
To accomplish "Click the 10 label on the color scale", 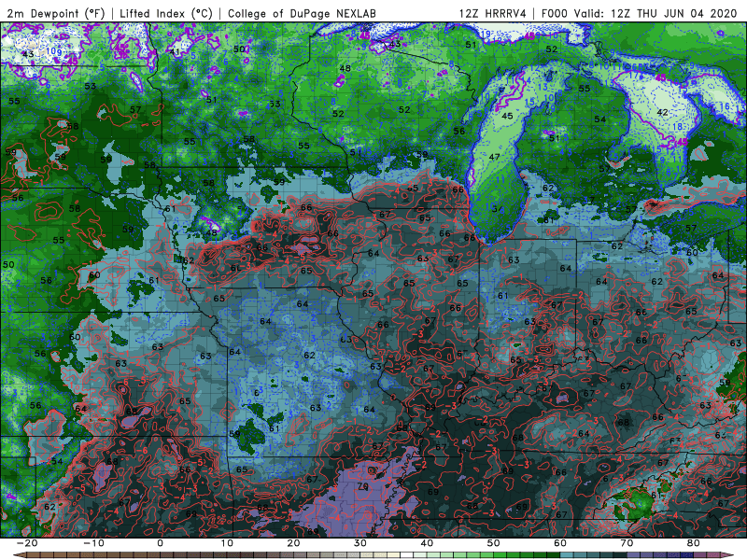I will pos(227,543).
